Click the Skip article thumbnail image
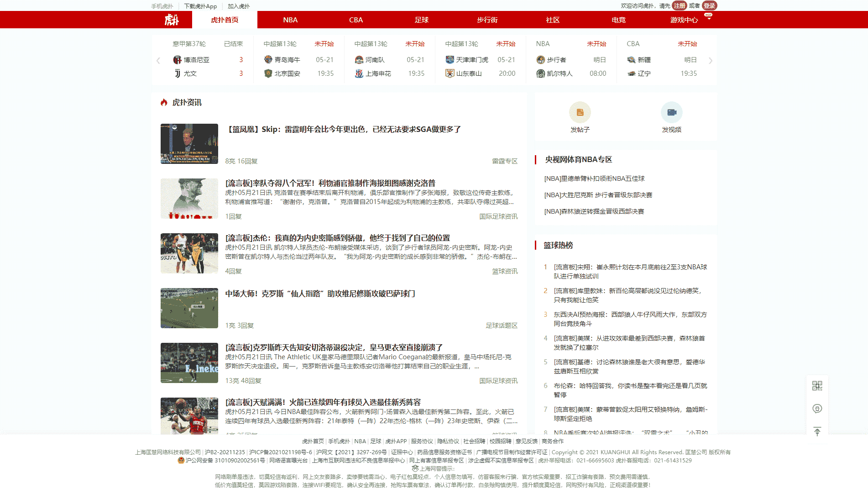Viewport: 868px width, 493px height. coord(189,144)
